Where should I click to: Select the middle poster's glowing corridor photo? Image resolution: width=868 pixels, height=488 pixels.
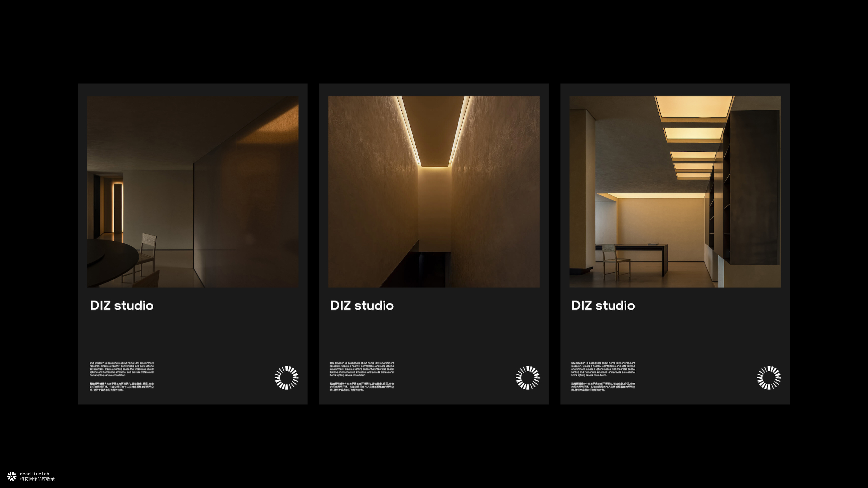pyautogui.click(x=434, y=191)
